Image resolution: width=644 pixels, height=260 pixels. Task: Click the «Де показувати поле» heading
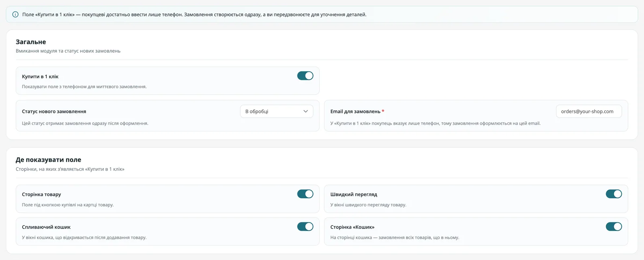(x=48, y=160)
